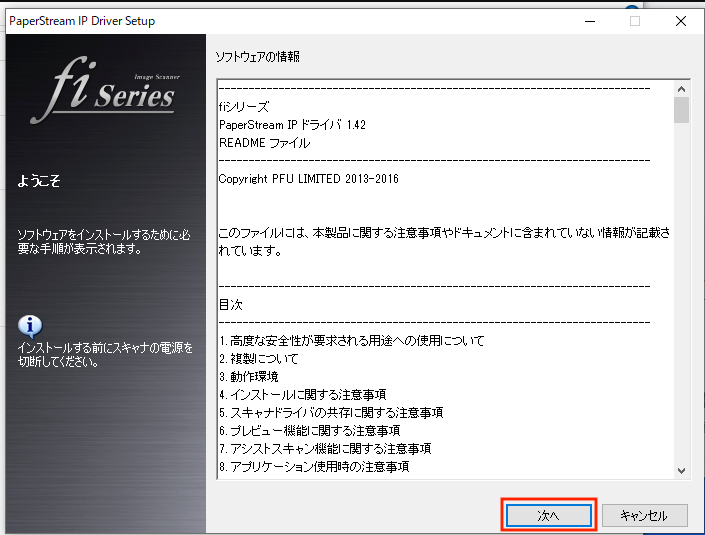Viewport: 705px width, 535px height.
Task: Click the README scrollbar thumb
Action: (682, 110)
